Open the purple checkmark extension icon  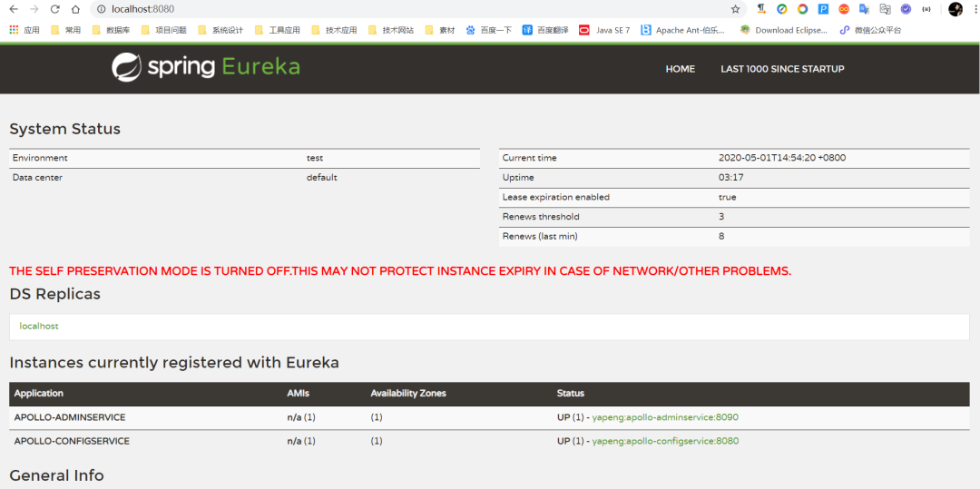tap(906, 9)
